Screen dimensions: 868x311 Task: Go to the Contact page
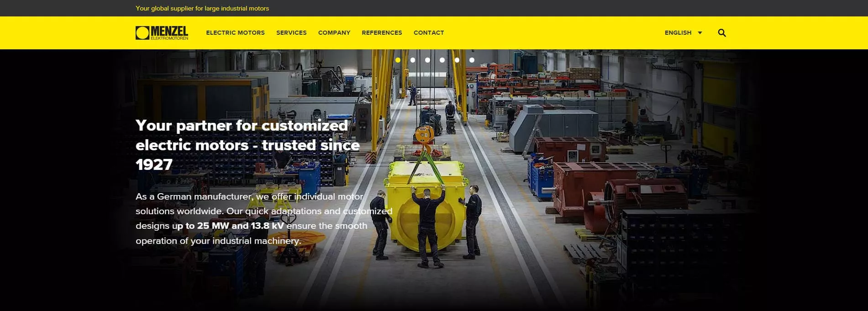pyautogui.click(x=429, y=33)
